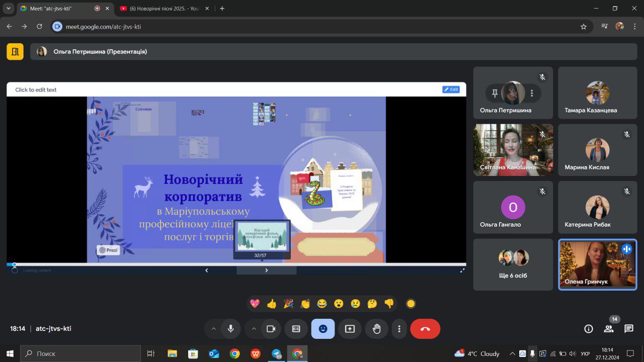
Task: Open slide 32/57 preview thumbnail
Action: point(262,237)
